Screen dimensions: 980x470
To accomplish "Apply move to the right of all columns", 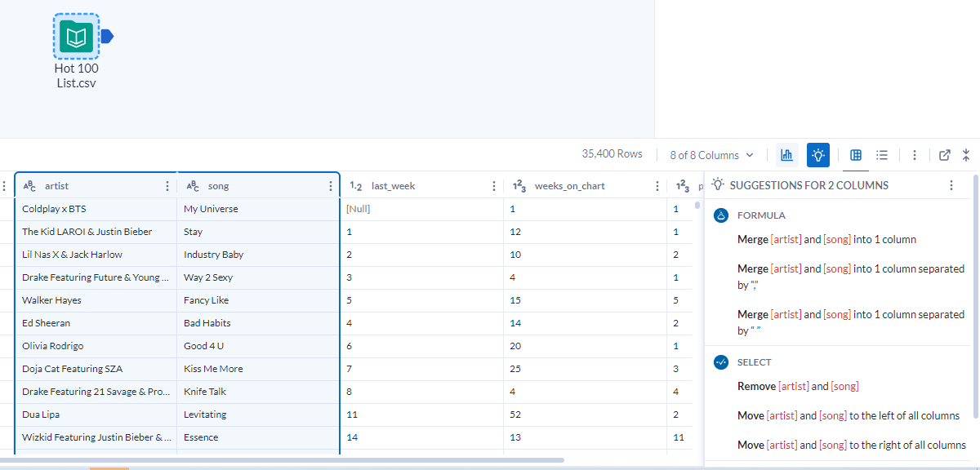I will (x=852, y=445).
